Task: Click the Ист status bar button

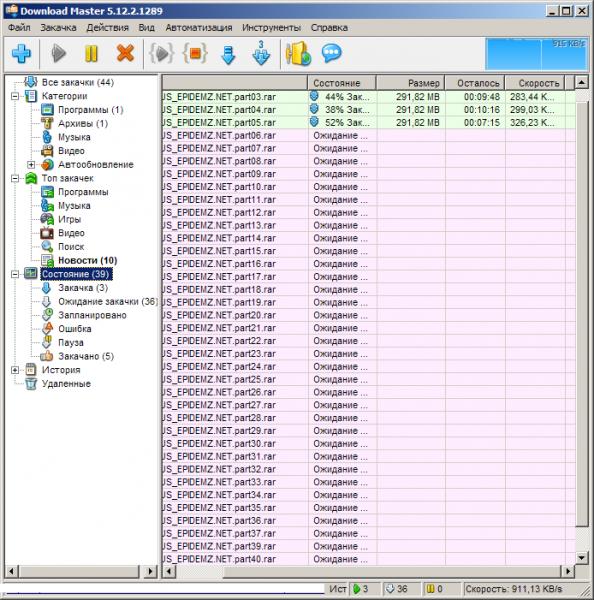Action: coord(337,589)
